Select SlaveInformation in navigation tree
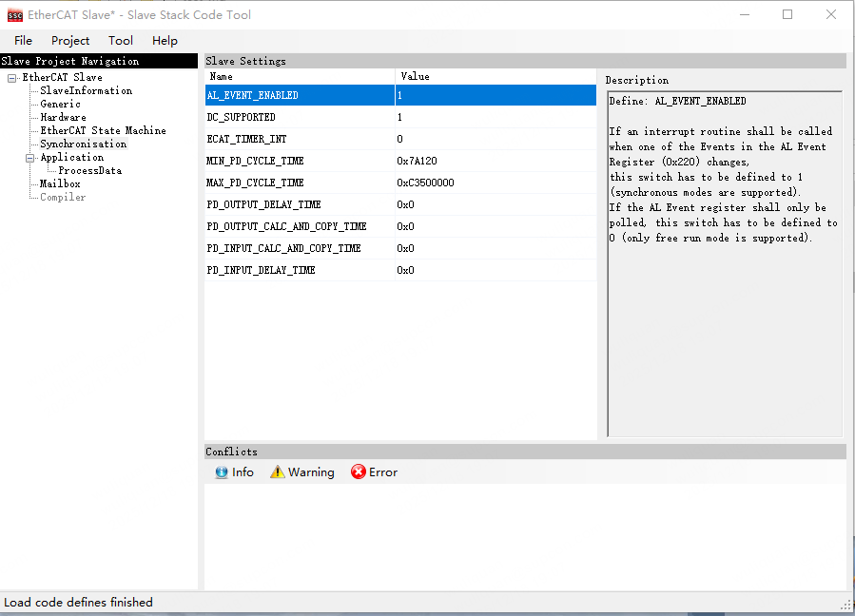The height and width of the screenshot is (616, 855). pyautogui.click(x=87, y=90)
